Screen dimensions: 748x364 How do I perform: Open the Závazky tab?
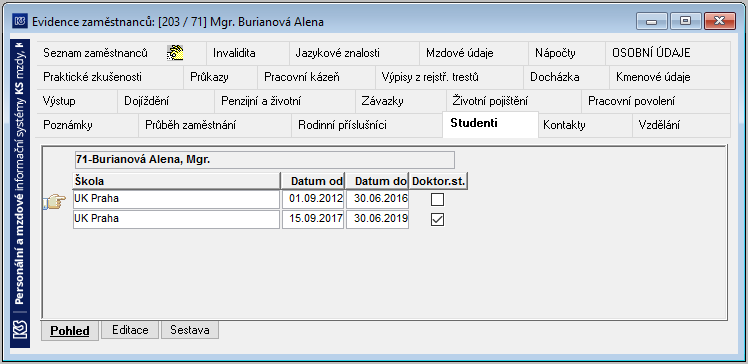(x=401, y=101)
